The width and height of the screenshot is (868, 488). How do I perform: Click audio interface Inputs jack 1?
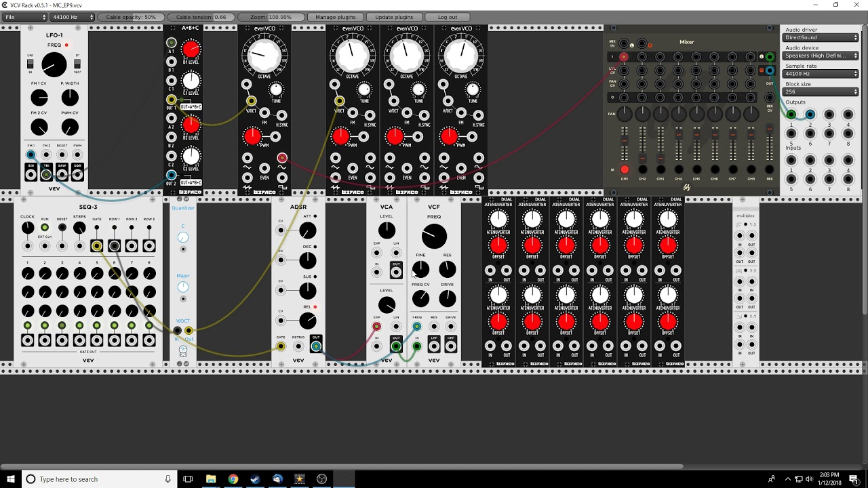pos(791,160)
